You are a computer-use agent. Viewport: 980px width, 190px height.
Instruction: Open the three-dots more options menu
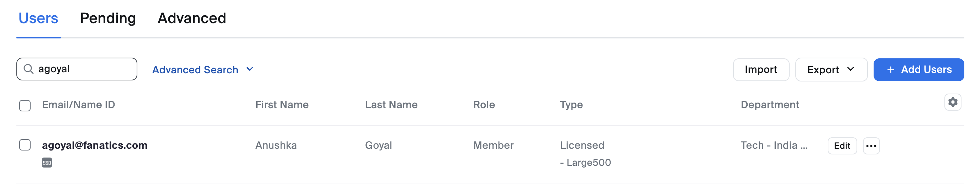pyautogui.click(x=871, y=146)
